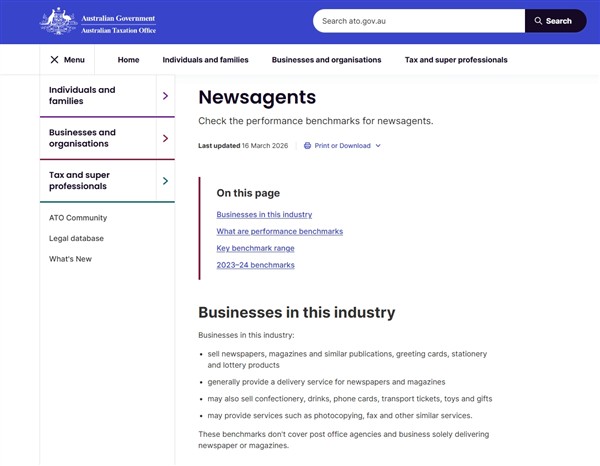
Task: Click the magnifier icon in Search button
Action: [538, 21]
